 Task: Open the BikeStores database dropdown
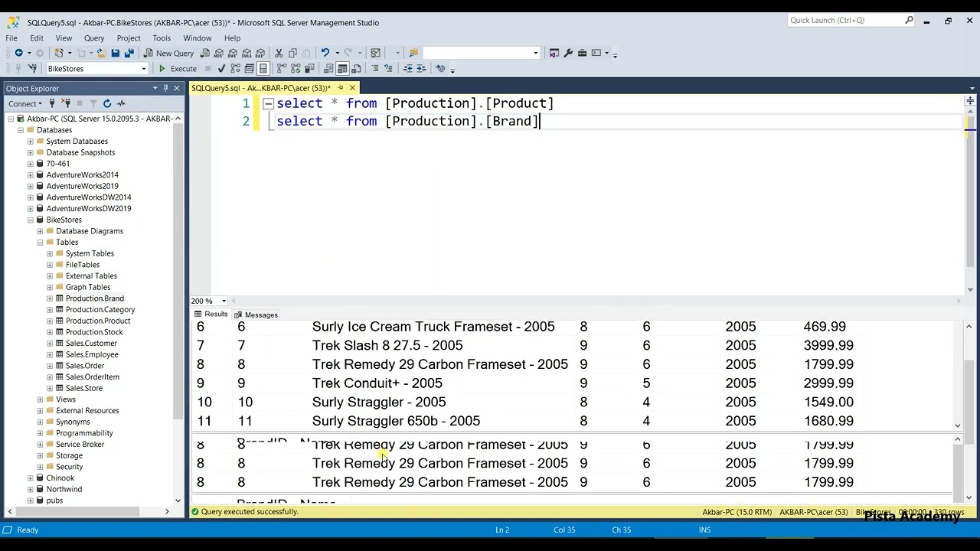143,68
